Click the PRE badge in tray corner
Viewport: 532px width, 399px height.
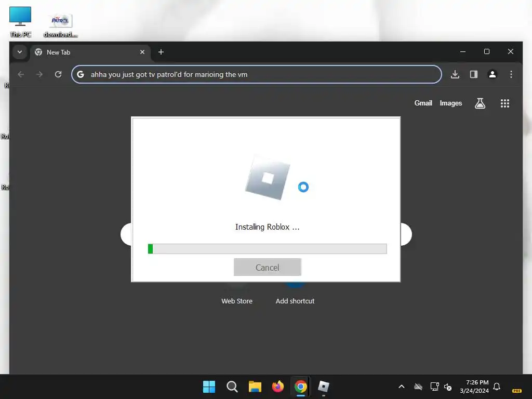[x=517, y=391]
